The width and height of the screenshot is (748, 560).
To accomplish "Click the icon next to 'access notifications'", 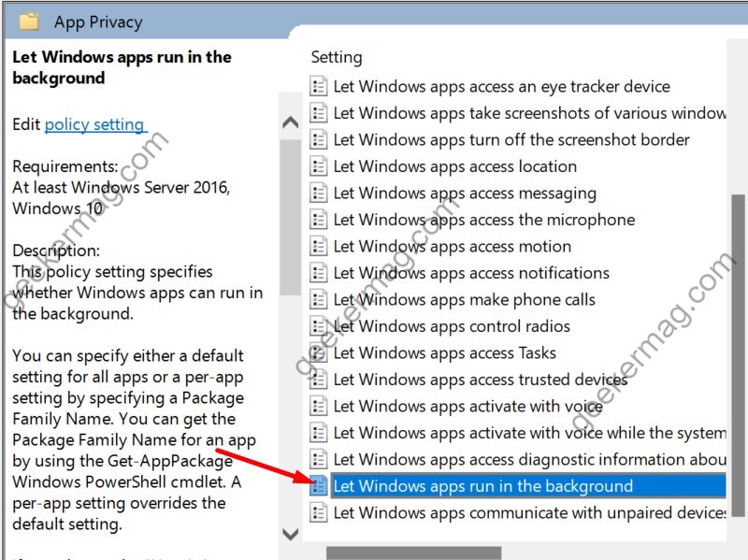I will pos(318,273).
